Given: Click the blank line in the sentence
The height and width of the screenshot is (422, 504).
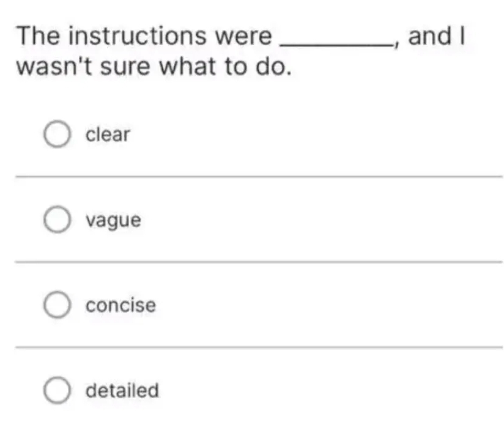Looking at the screenshot, I should click(x=335, y=42).
